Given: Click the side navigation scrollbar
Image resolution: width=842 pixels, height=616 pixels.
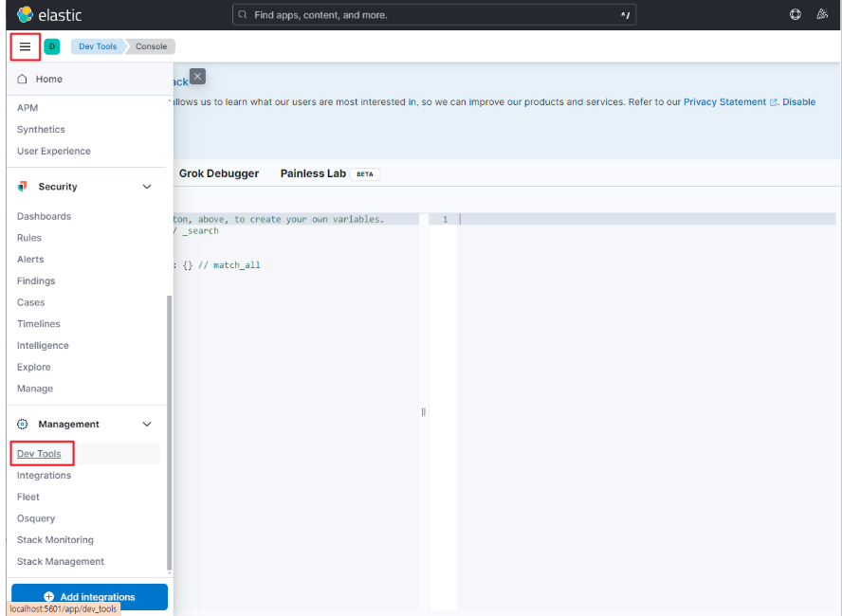Looking at the screenshot, I should (x=170, y=432).
